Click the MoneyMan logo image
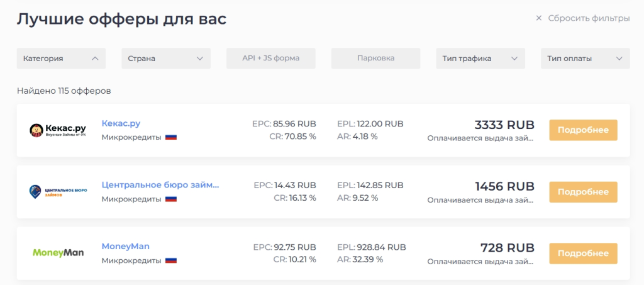The image size is (644, 285). [58, 253]
